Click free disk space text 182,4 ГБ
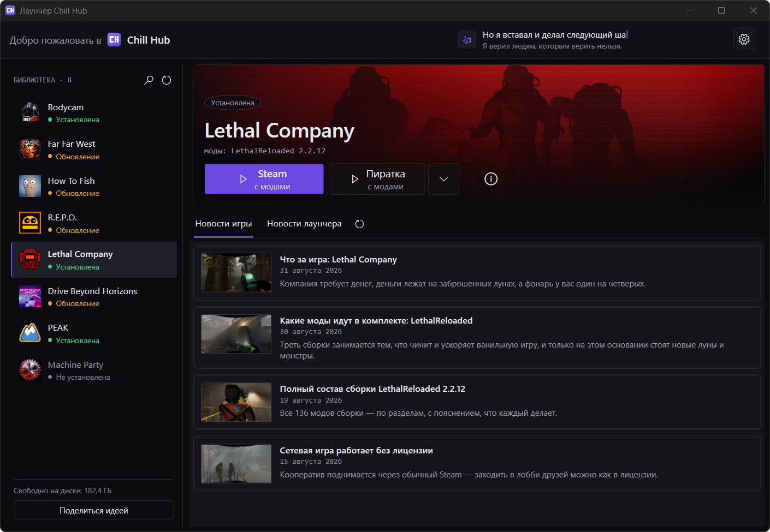The width and height of the screenshot is (770, 532). (x=63, y=491)
